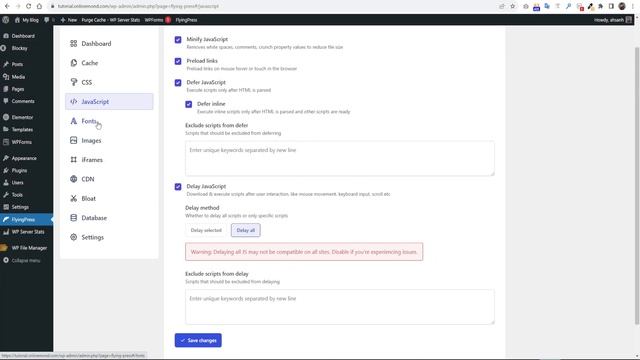Click the Images picture icon

73,140
